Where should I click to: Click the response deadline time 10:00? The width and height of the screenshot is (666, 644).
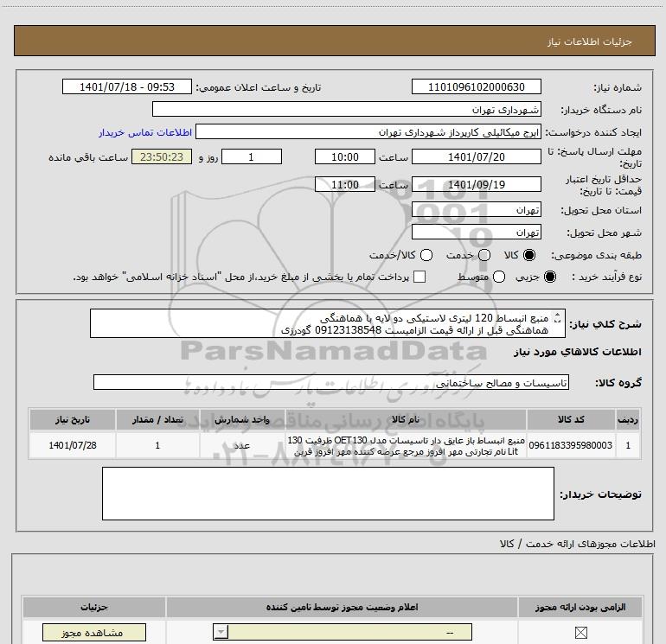tap(345, 156)
